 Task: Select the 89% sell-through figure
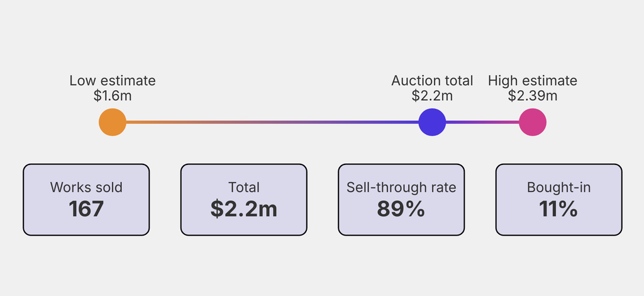(401, 208)
